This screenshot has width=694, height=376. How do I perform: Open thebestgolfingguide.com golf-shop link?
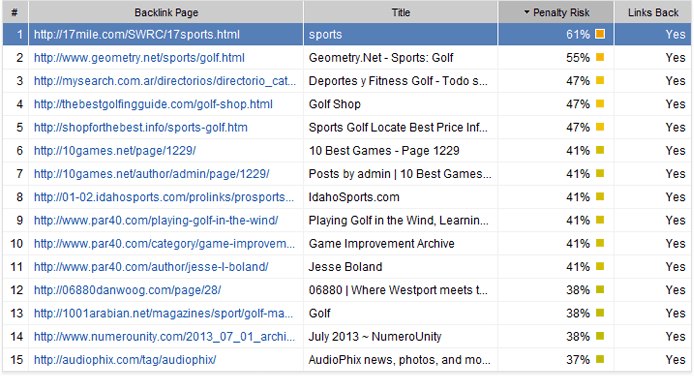click(153, 104)
